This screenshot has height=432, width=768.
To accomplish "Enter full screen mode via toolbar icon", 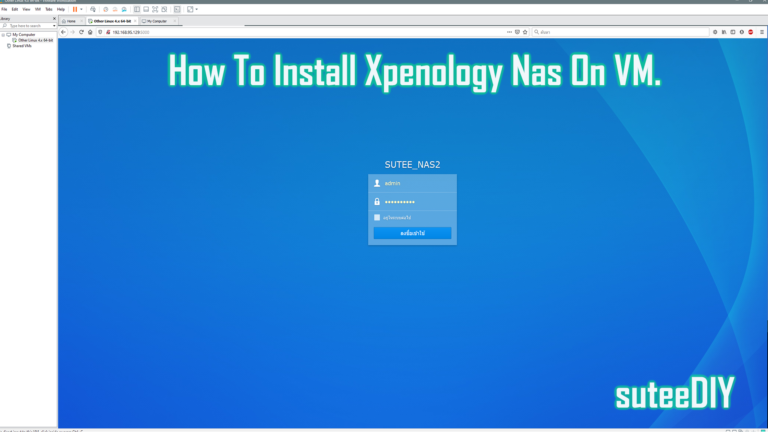I will (155, 9).
